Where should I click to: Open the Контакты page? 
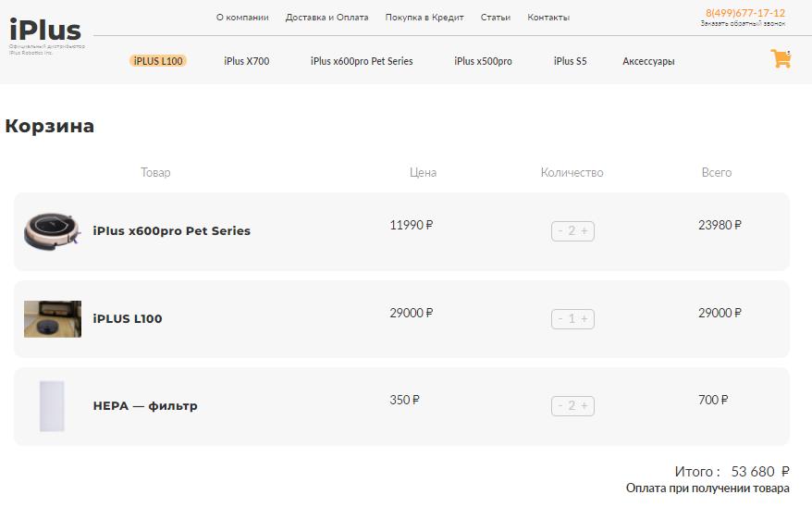click(x=548, y=18)
